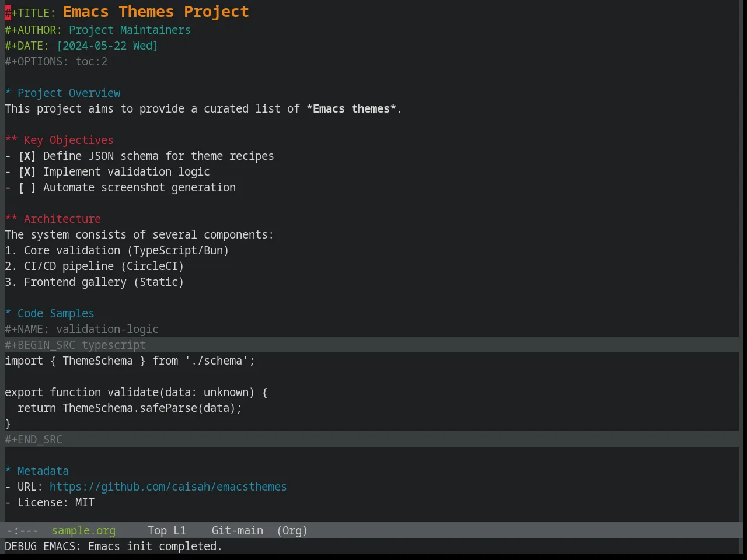Click the echo area message 'Emacs init completed.'

coord(155,547)
